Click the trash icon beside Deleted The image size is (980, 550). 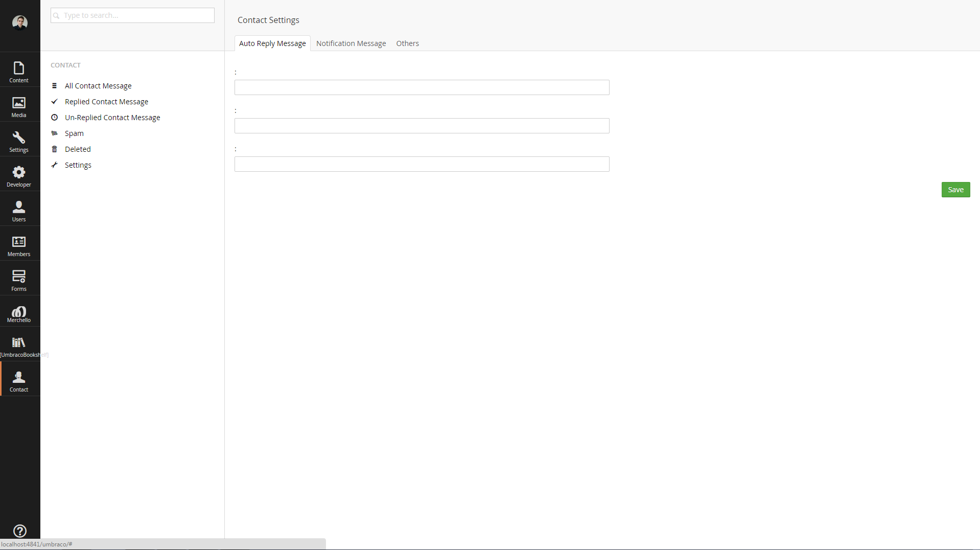pos(54,149)
